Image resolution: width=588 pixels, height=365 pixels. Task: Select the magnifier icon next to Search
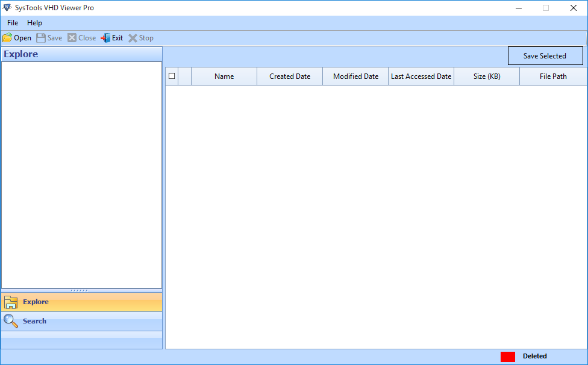(x=10, y=321)
